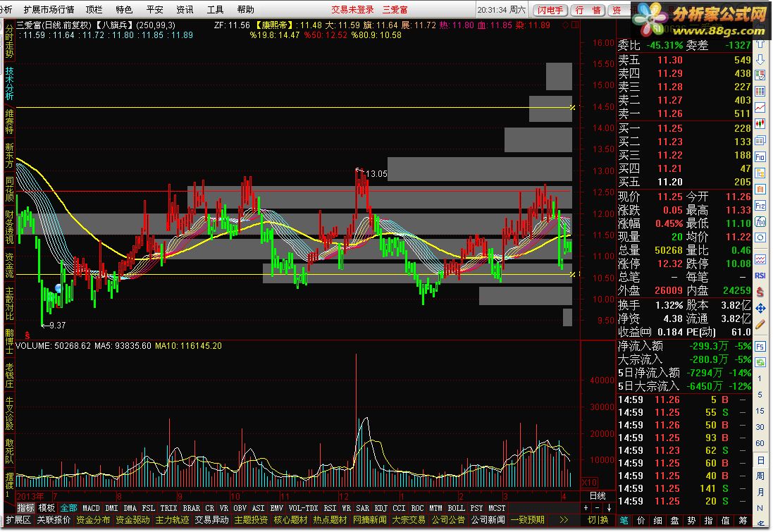Select the pencil drawing tool icon
The height and width of the screenshot is (532, 773).
(x=760, y=324)
